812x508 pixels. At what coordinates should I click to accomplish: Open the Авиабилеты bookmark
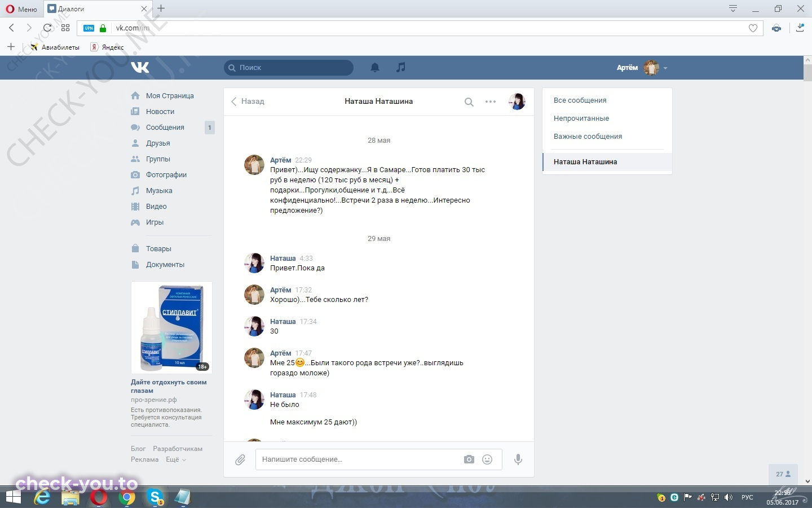click(55, 47)
